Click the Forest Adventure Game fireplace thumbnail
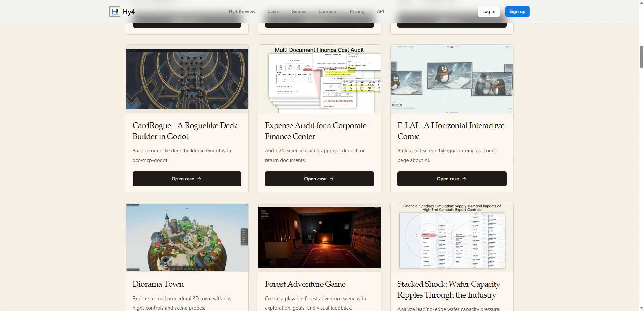 click(x=319, y=237)
